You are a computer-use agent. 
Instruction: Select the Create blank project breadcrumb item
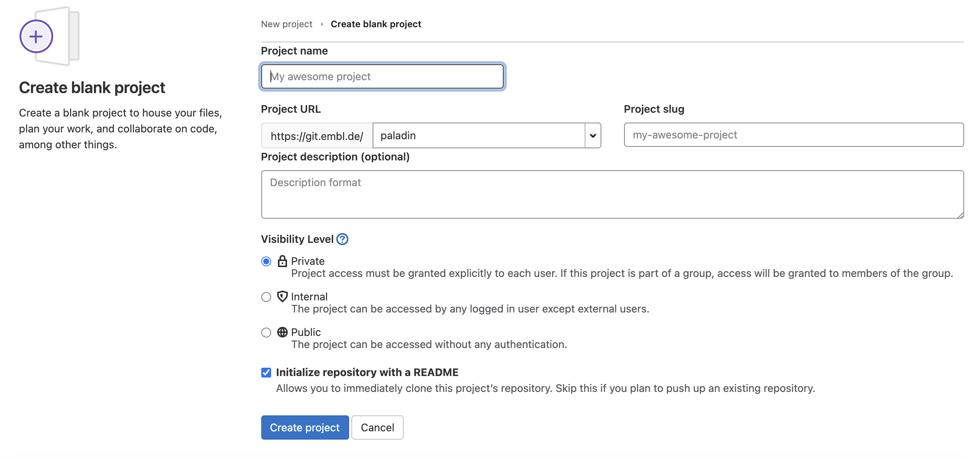tap(376, 23)
